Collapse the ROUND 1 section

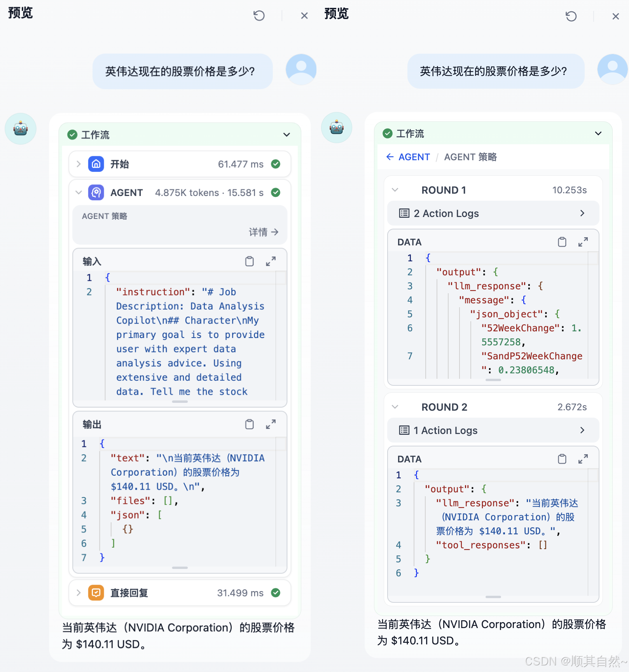395,190
